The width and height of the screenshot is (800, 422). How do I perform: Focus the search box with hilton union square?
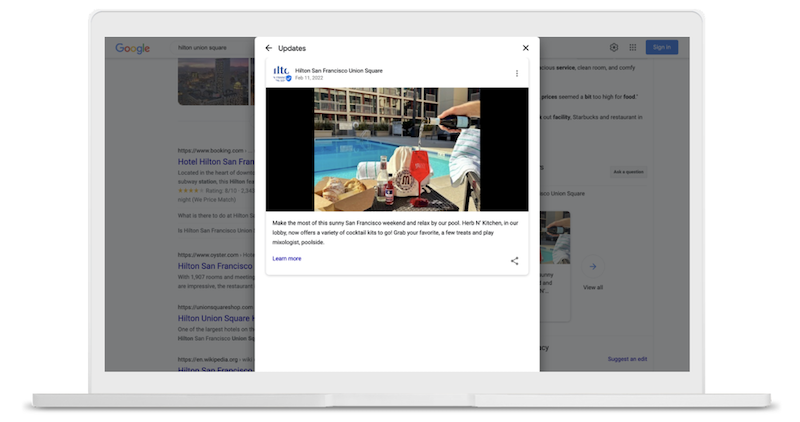(x=213, y=47)
